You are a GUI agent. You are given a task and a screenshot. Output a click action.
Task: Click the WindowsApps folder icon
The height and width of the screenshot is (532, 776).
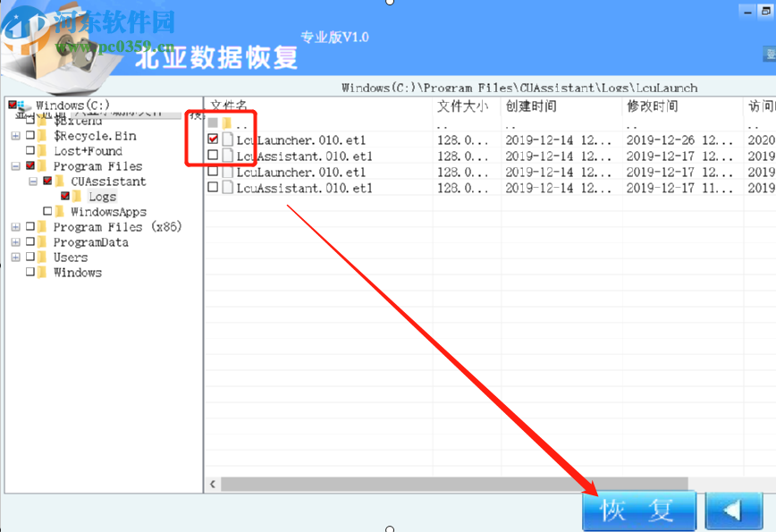pyautogui.click(x=60, y=212)
